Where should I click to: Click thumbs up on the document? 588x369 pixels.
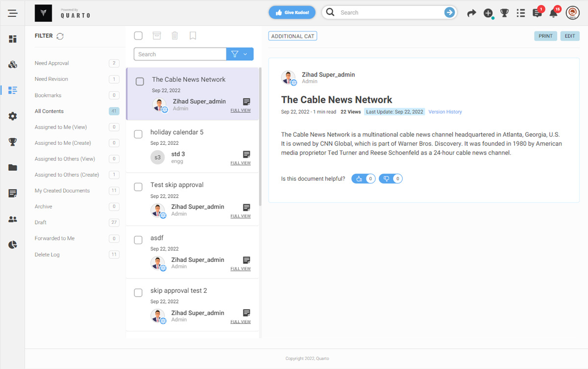[363, 179]
